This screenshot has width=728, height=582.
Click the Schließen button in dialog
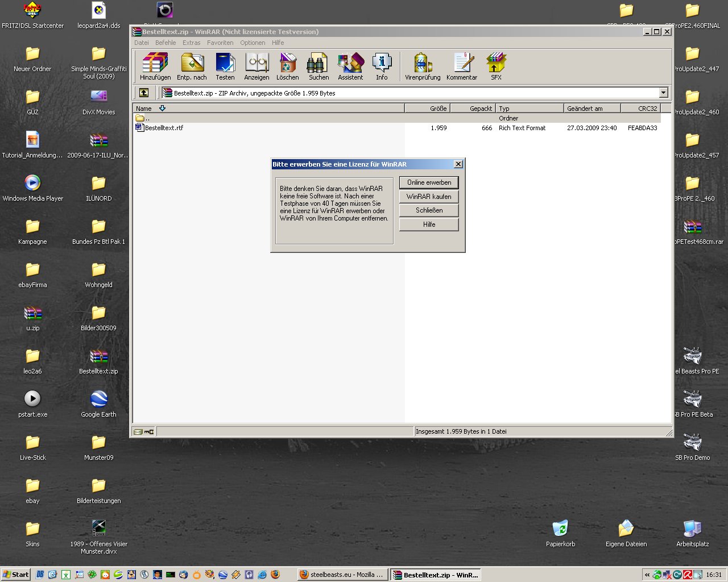(429, 210)
